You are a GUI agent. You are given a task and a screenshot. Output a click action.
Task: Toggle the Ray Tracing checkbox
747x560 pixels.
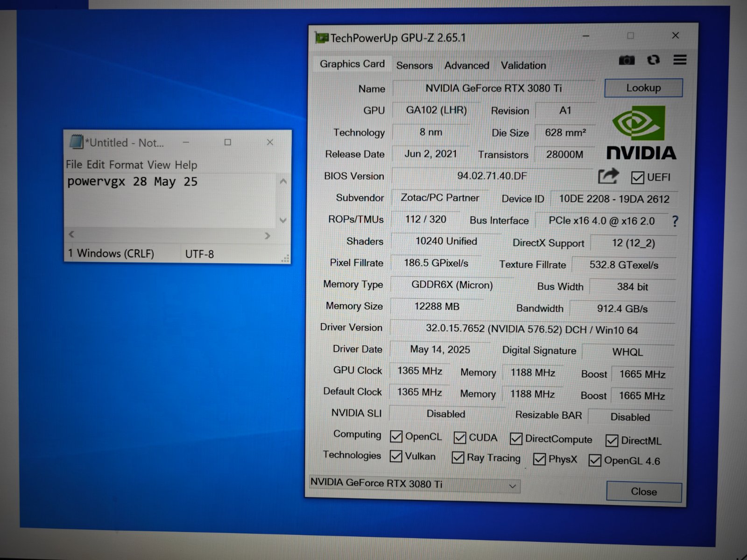coord(458,457)
